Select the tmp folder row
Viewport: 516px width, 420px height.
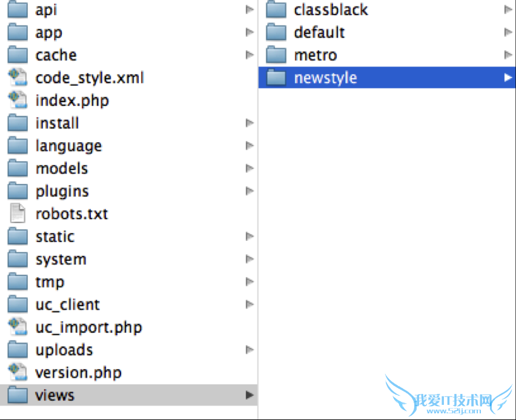[x=50, y=282]
